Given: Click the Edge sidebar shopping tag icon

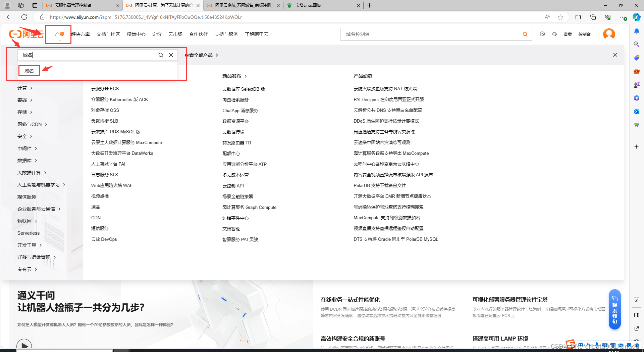Looking at the screenshot, I should pyautogui.click(x=636, y=58).
